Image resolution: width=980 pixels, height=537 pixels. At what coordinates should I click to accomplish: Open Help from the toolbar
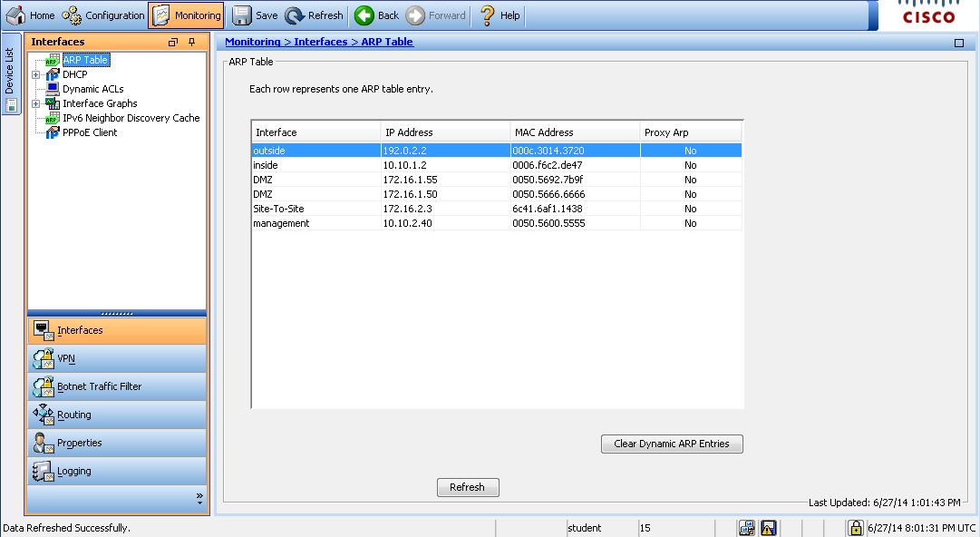488,15
